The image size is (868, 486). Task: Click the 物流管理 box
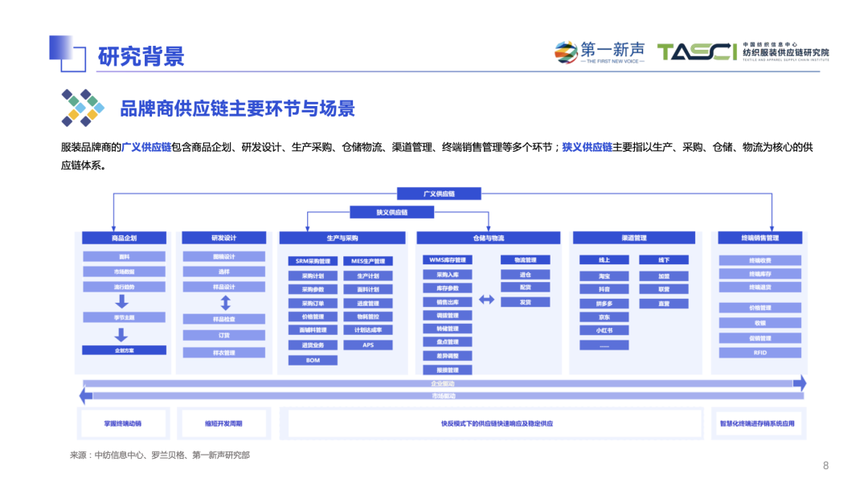tap(526, 259)
